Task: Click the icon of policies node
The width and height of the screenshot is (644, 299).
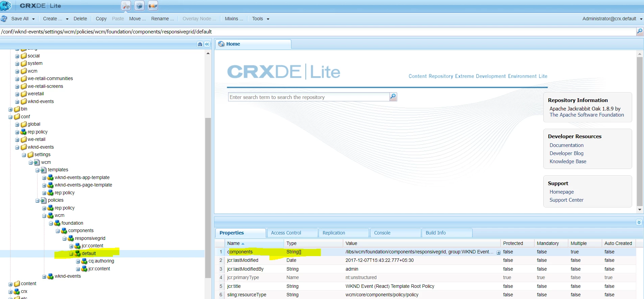Action: [44, 200]
